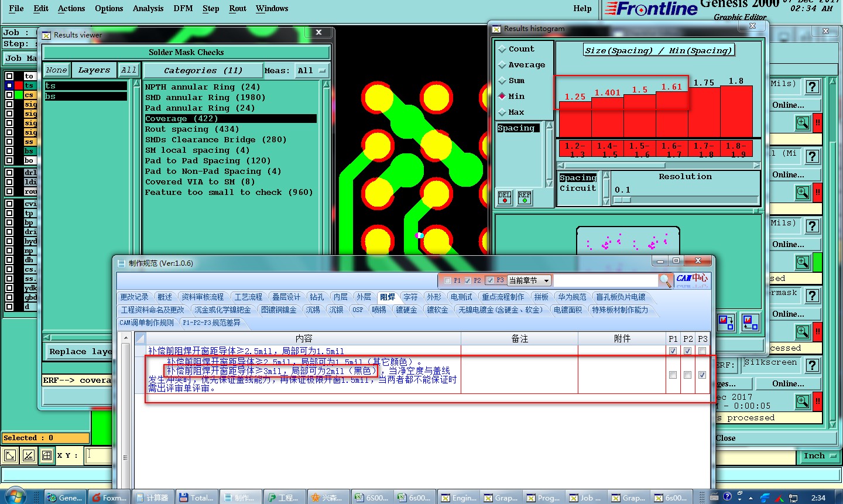Toggle the P2 filter checkbox near search box

(x=468, y=281)
